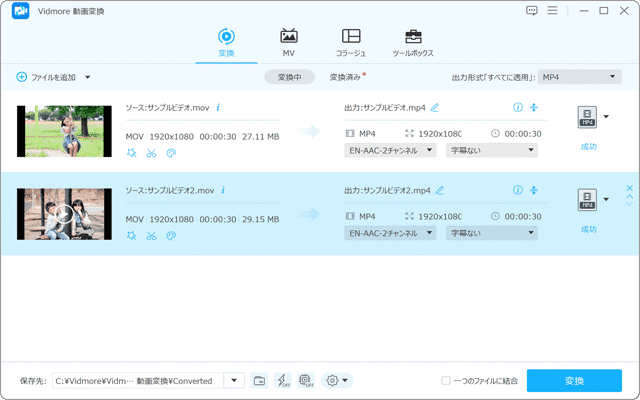Click 成功 link for サンプルビデオ2.mp4

click(x=588, y=229)
